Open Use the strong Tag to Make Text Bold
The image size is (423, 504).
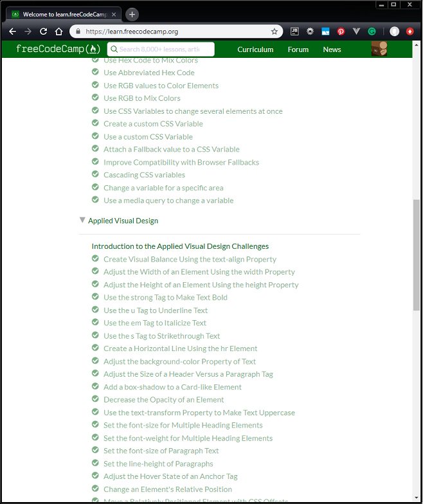click(165, 297)
